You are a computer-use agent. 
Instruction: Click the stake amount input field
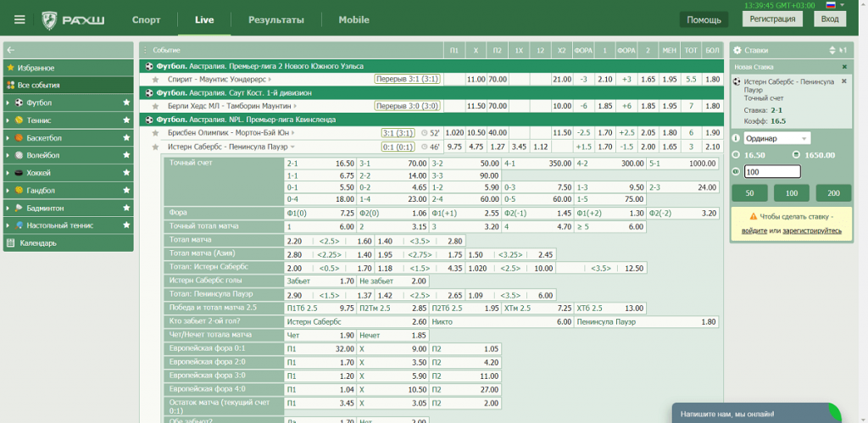tap(771, 171)
